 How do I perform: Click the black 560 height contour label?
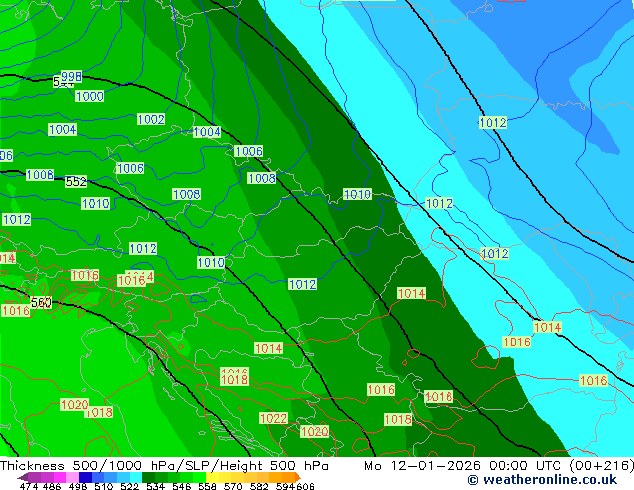pyautogui.click(x=41, y=302)
